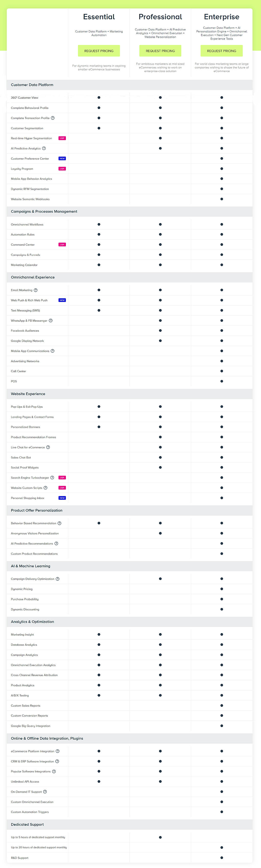Click help icon for Campaign Delivery Optimization
The width and height of the screenshot is (261, 868).
[x=58, y=579]
